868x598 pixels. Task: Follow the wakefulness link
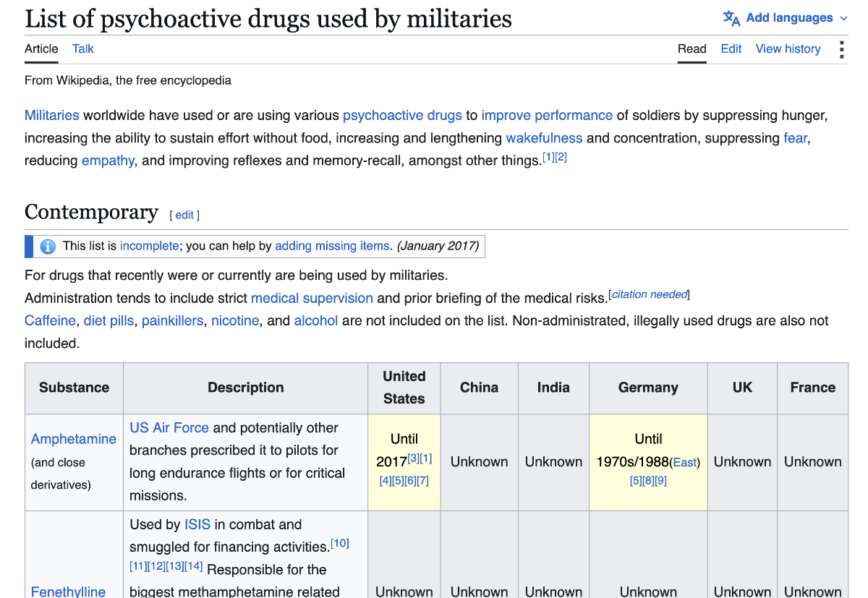point(544,138)
